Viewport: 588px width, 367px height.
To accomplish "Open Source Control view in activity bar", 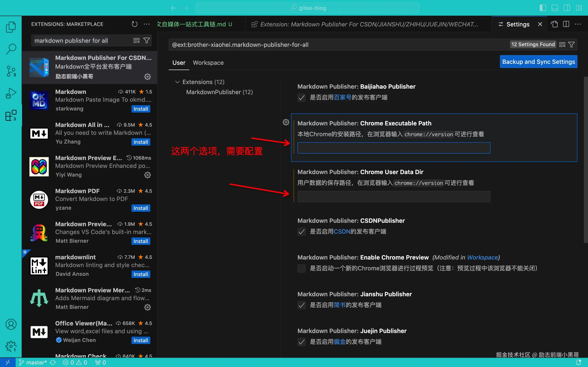I will point(11,71).
